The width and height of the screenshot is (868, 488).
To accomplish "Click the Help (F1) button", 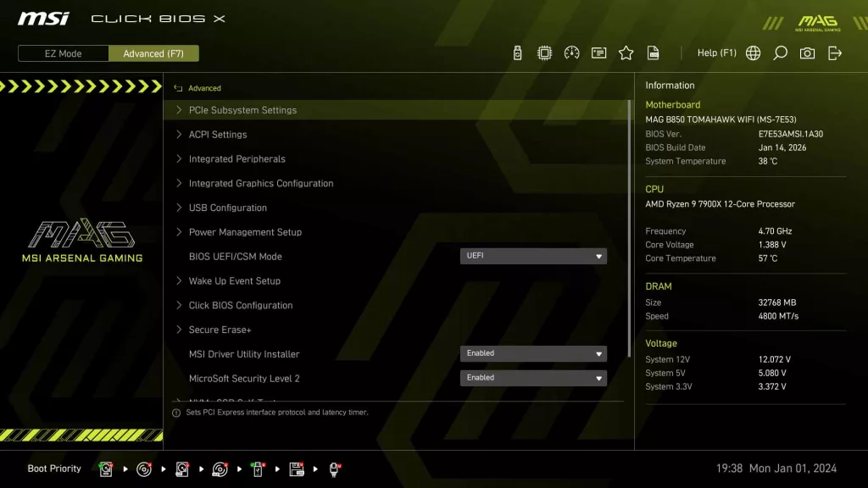I will 716,53.
